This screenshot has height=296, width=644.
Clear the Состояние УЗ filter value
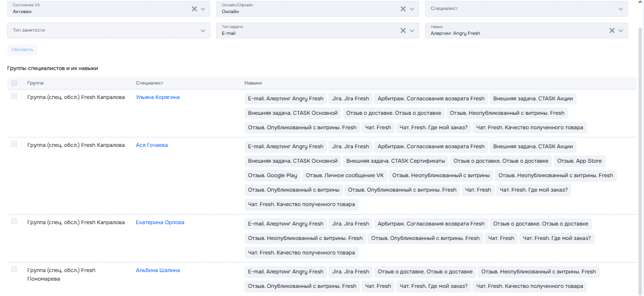pos(194,9)
